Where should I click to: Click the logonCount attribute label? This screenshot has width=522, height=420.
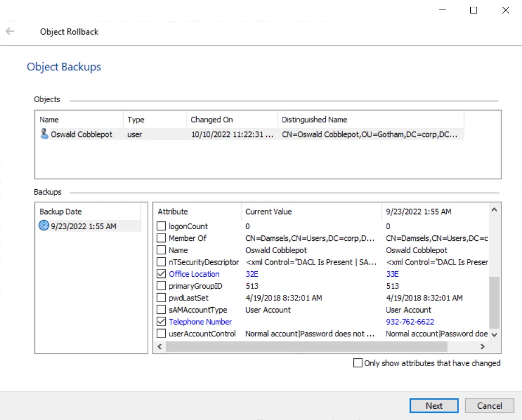pos(188,226)
